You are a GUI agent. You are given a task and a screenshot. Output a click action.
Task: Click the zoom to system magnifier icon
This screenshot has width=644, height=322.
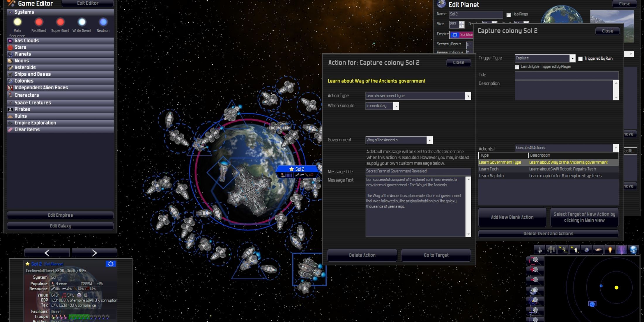pyautogui.click(x=535, y=301)
